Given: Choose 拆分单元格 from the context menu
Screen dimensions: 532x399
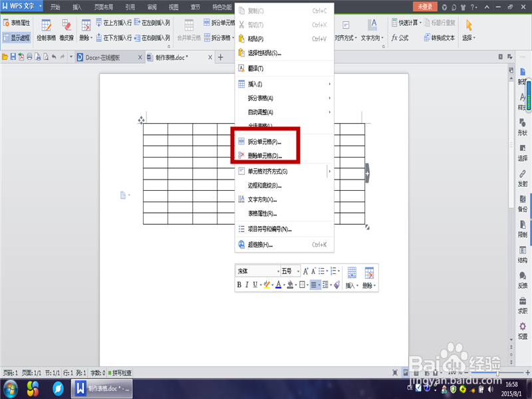Looking at the screenshot, I should (264, 140).
